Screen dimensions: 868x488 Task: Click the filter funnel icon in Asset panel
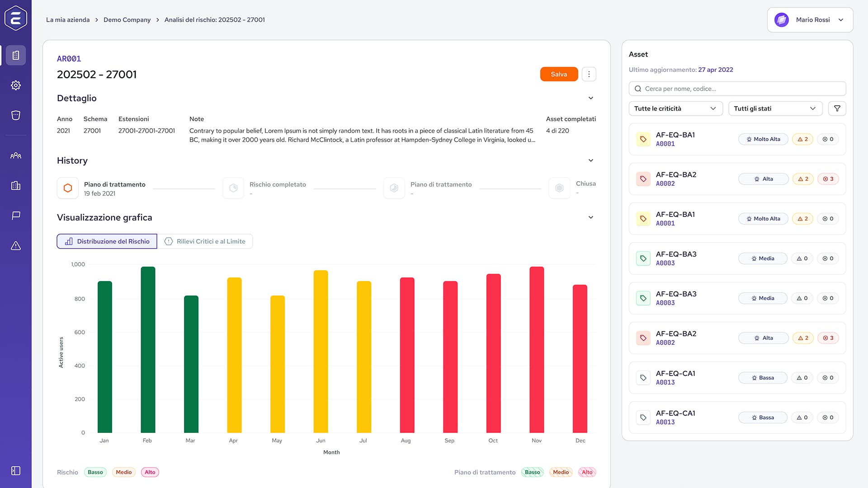pyautogui.click(x=837, y=108)
